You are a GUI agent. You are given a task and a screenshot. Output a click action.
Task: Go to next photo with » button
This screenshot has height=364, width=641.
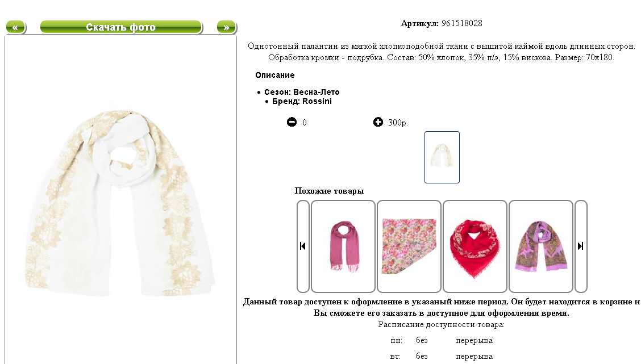click(227, 27)
